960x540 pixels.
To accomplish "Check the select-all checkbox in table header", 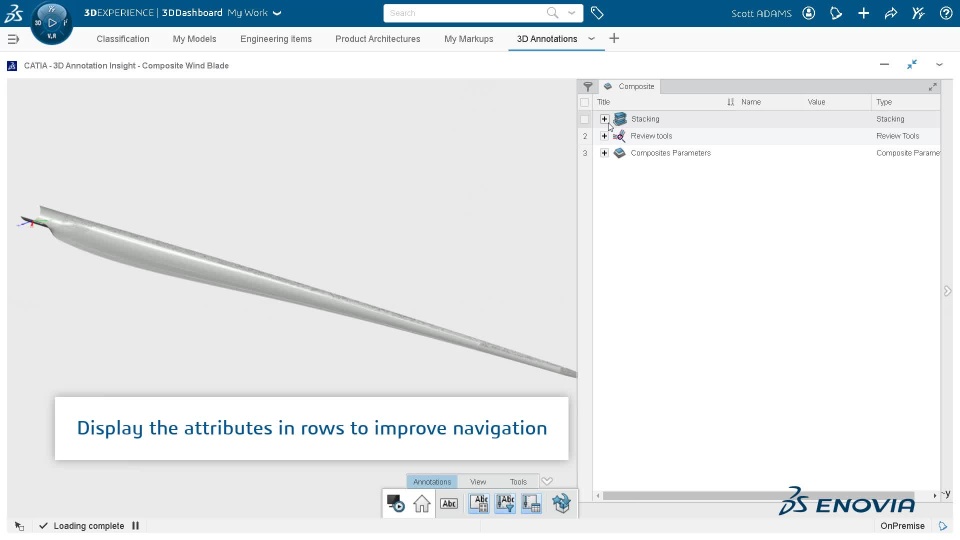I will click(585, 102).
